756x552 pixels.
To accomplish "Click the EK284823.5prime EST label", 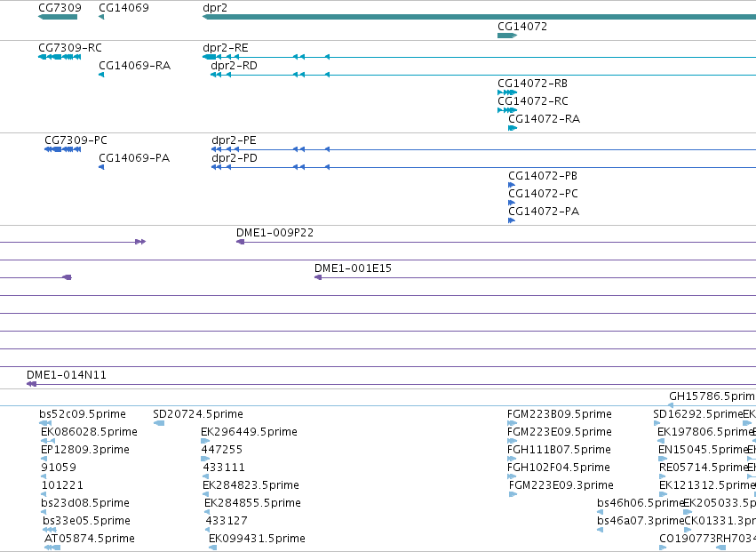I will [x=251, y=485].
